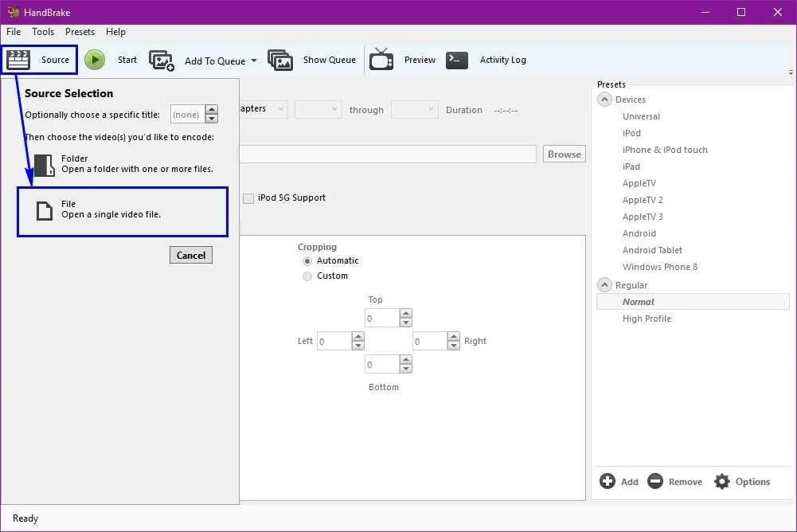
Task: Increase the Left cropping value
Action: 357,336
